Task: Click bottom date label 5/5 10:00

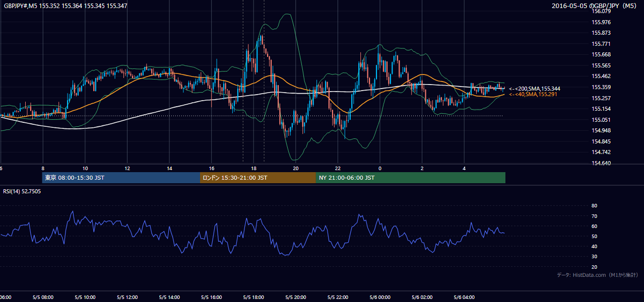Action: click(85, 297)
